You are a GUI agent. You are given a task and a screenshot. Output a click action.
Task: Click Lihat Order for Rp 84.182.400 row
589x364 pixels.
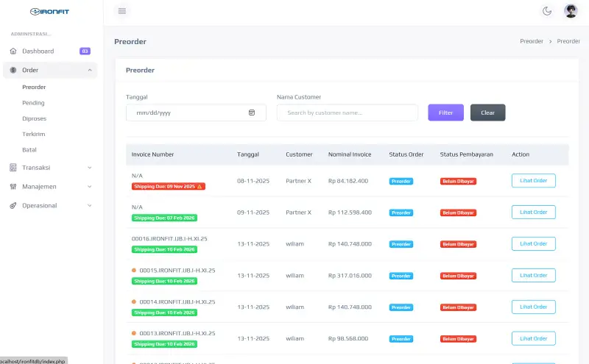click(x=533, y=180)
